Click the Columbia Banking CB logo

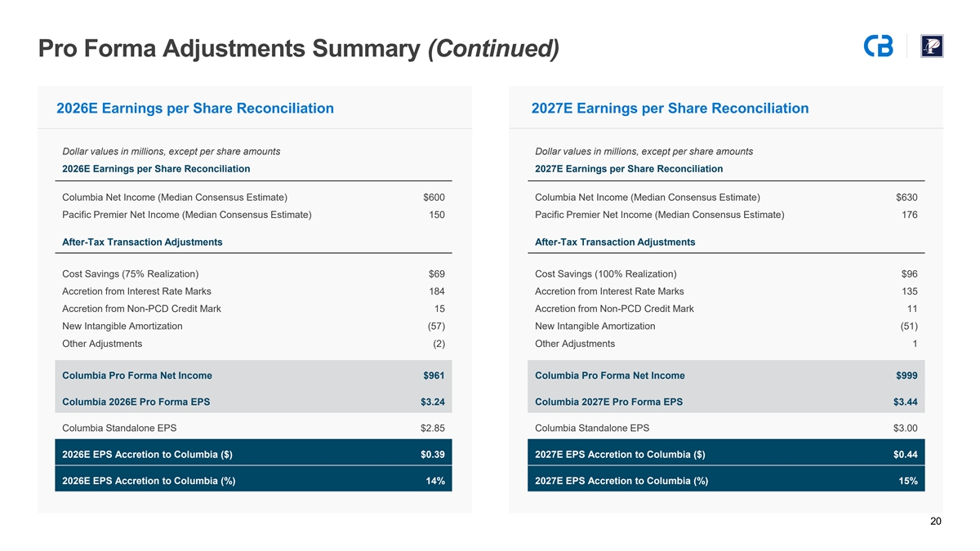878,47
